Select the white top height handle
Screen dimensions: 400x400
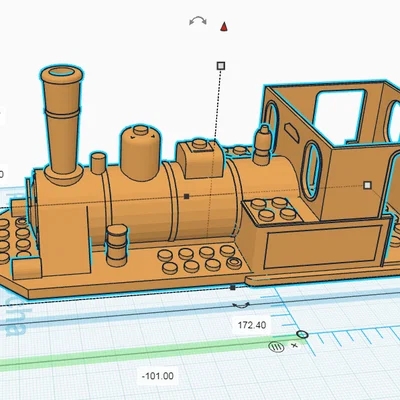pyautogui.click(x=221, y=66)
